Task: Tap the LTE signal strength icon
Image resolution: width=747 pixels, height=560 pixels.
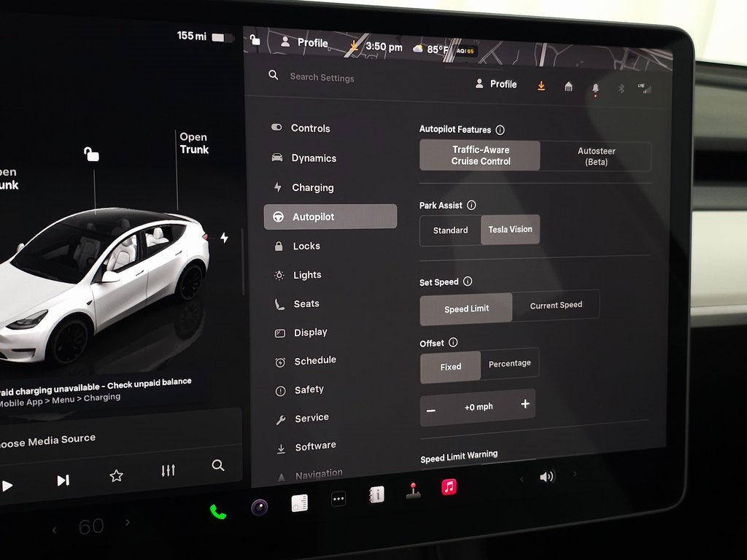Action: tap(645, 88)
